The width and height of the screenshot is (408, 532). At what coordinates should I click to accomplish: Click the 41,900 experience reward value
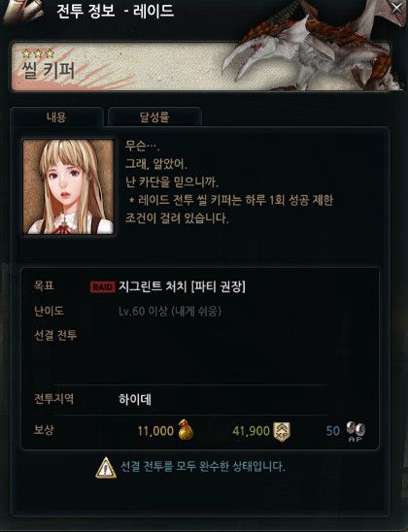[x=252, y=431]
